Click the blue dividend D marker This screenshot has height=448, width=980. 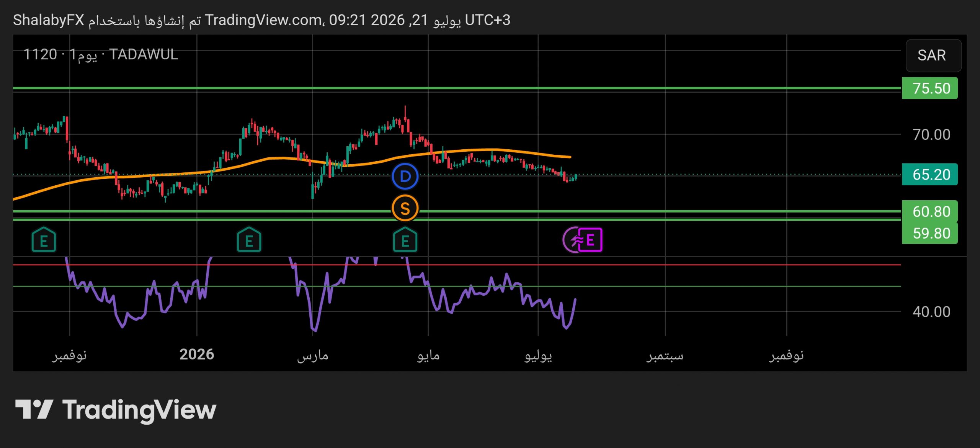click(405, 177)
